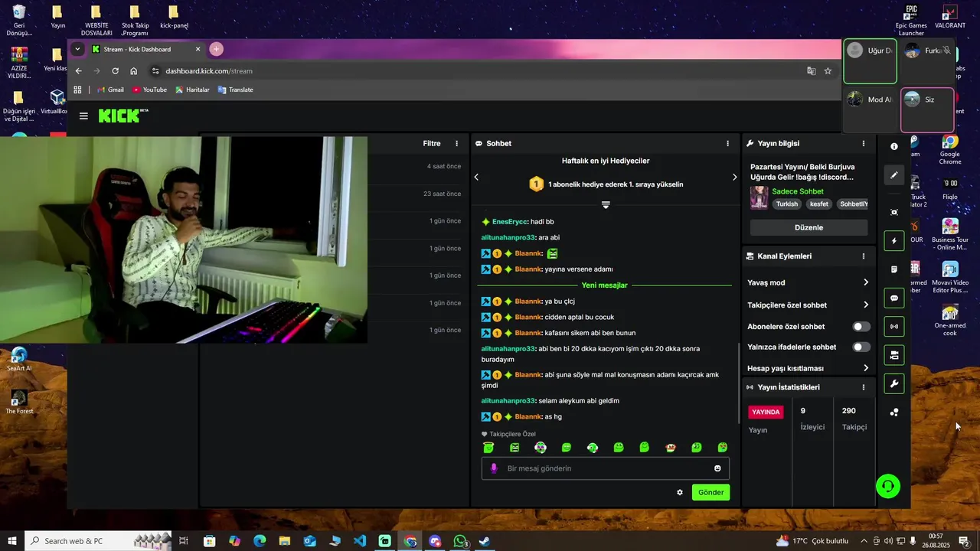Click the browser translate page icon
The height and width of the screenshot is (551, 980).
pos(812,71)
